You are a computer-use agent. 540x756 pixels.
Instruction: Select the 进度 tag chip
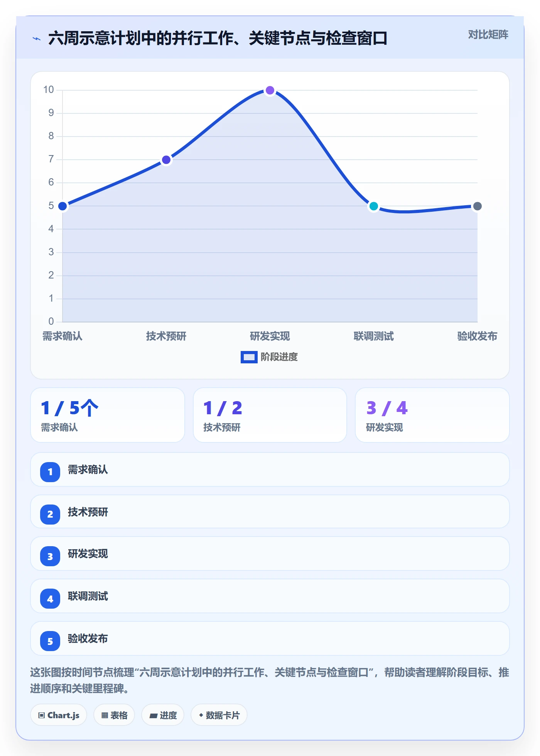click(163, 715)
